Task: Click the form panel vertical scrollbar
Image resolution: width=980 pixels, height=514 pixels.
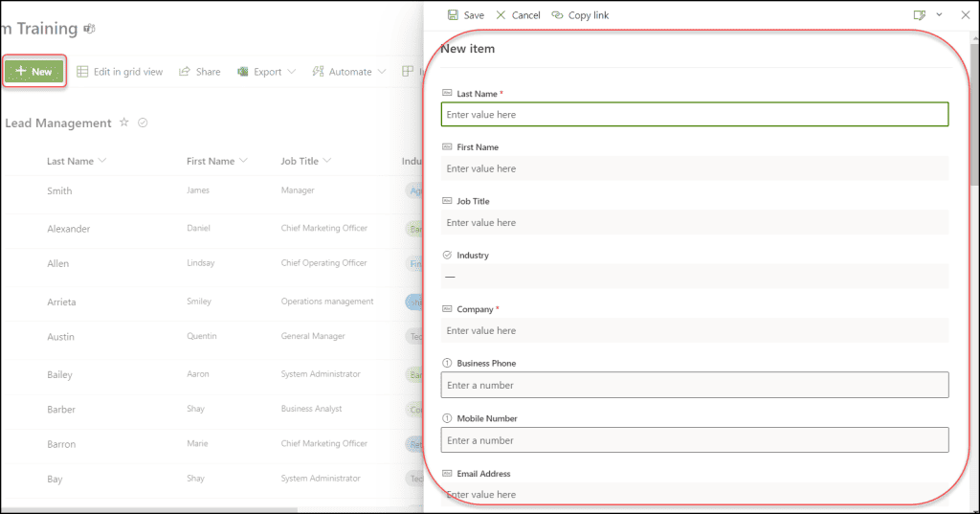Action: 975,113
